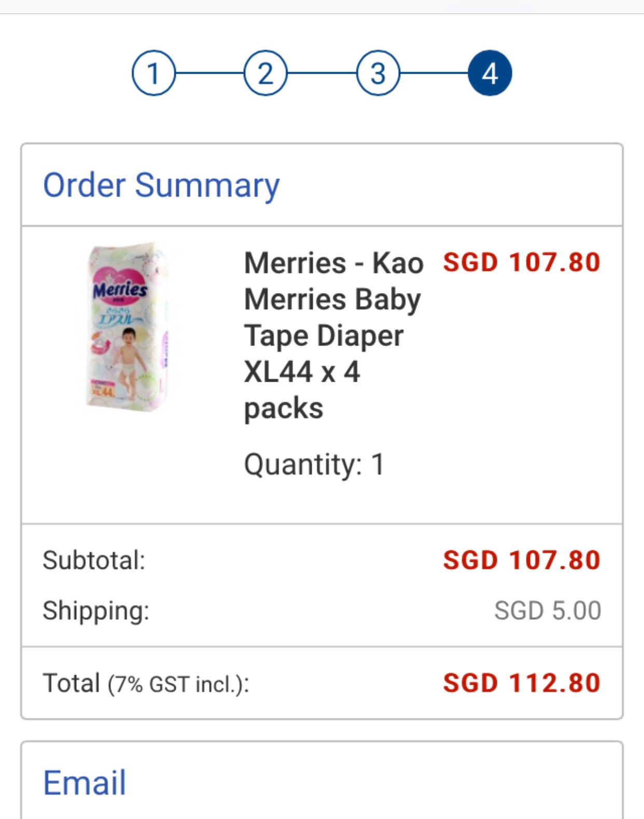Select the Email section heading
644x819 pixels.
(x=85, y=782)
